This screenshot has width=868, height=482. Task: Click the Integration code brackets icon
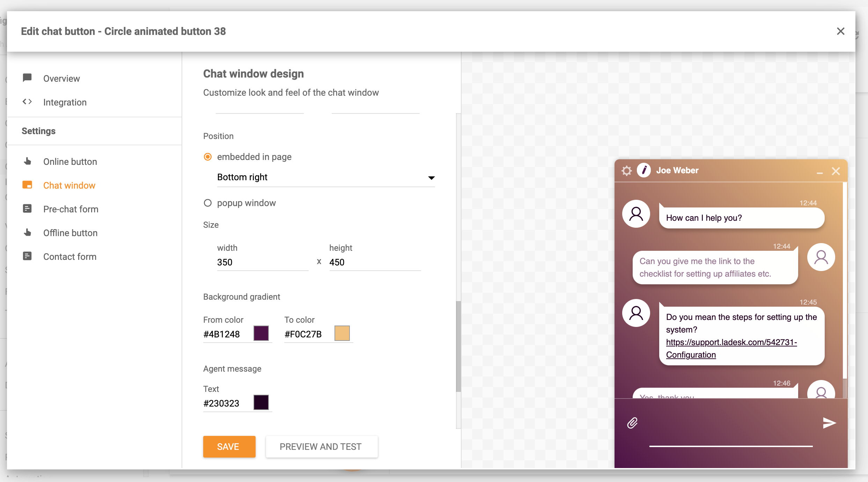pos(27,102)
